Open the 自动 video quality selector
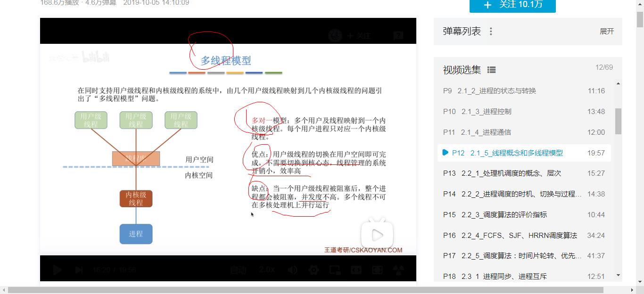The width and height of the screenshot is (644, 294). [x=239, y=270]
